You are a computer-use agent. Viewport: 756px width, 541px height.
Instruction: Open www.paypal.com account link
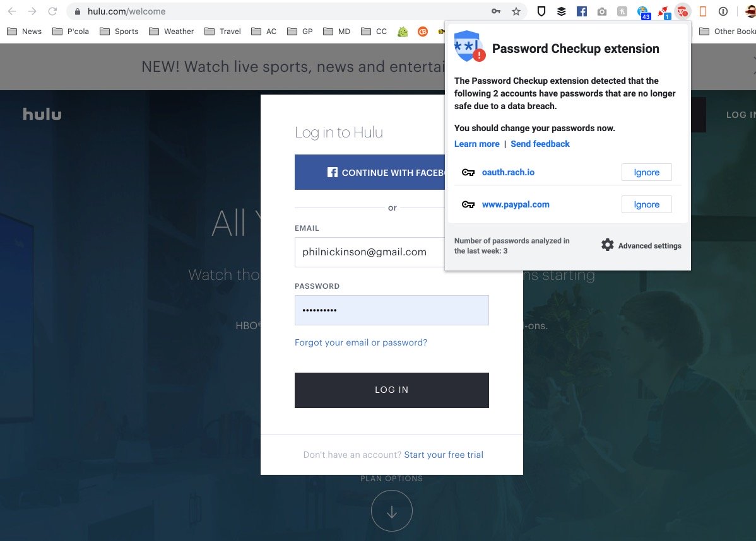click(x=516, y=204)
